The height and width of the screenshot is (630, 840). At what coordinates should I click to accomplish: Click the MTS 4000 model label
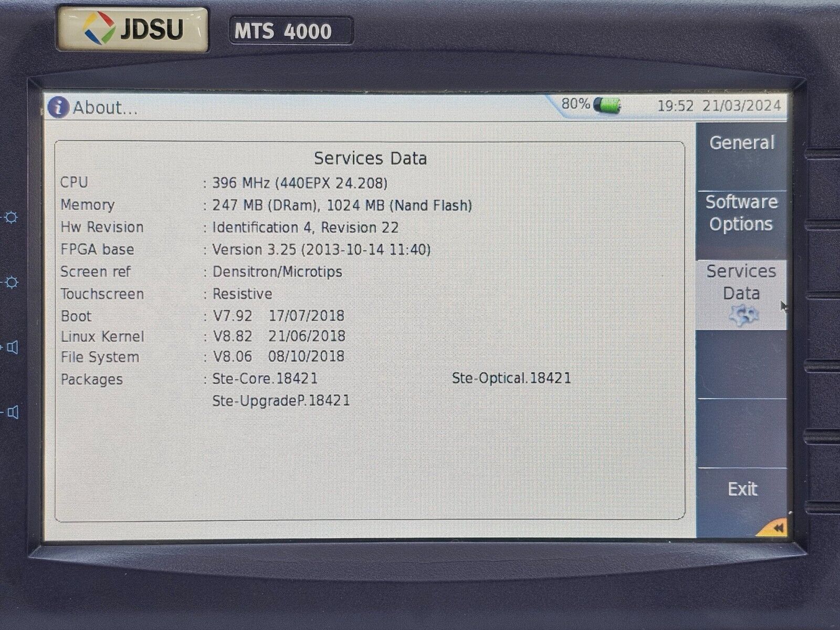pyautogui.click(x=283, y=31)
